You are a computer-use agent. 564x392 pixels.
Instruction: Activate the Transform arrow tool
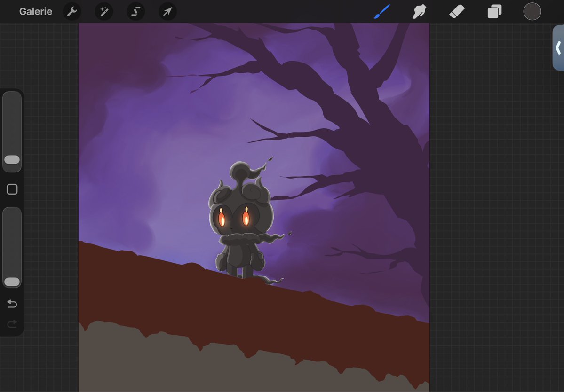167,11
